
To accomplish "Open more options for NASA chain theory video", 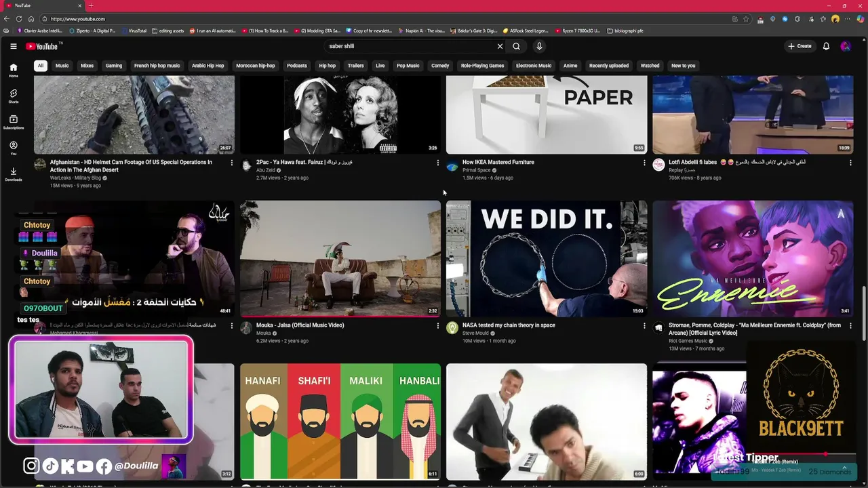I will point(644,325).
